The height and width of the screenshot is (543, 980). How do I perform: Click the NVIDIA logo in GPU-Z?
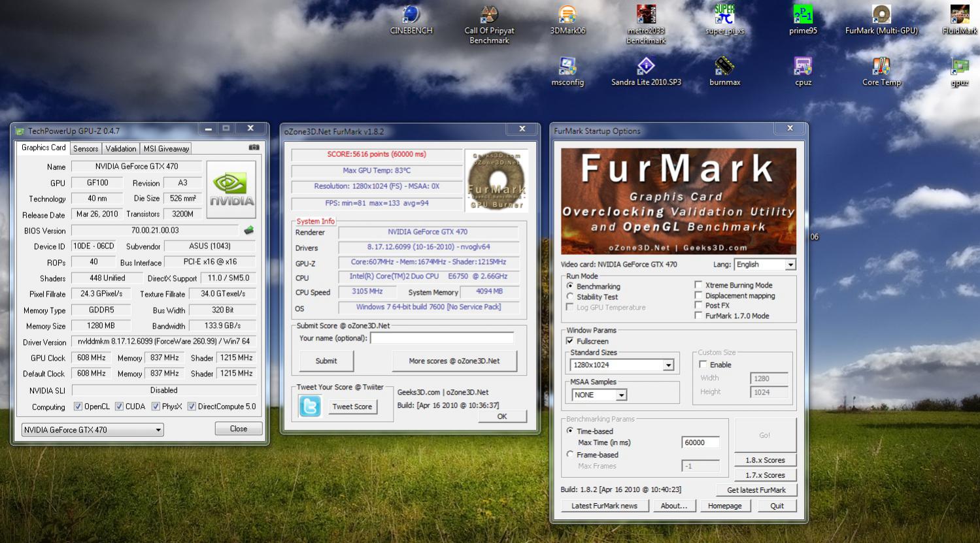click(231, 189)
